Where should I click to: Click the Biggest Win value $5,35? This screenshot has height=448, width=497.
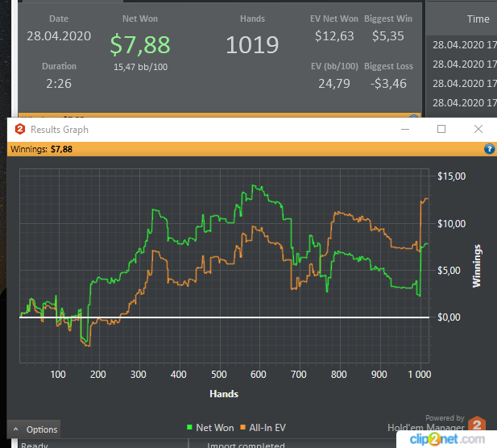388,35
